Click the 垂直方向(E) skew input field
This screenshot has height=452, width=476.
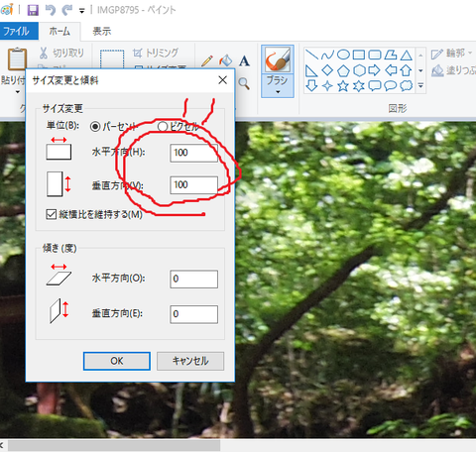click(x=193, y=314)
